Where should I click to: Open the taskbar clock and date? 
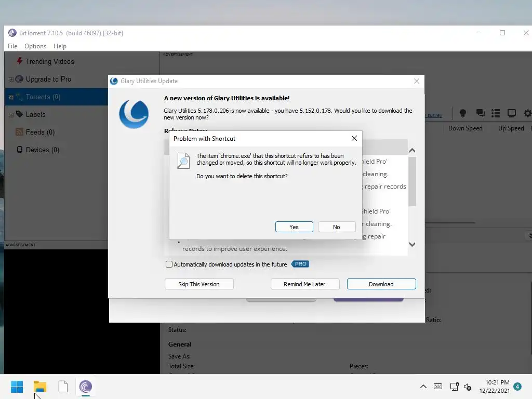[x=495, y=387]
